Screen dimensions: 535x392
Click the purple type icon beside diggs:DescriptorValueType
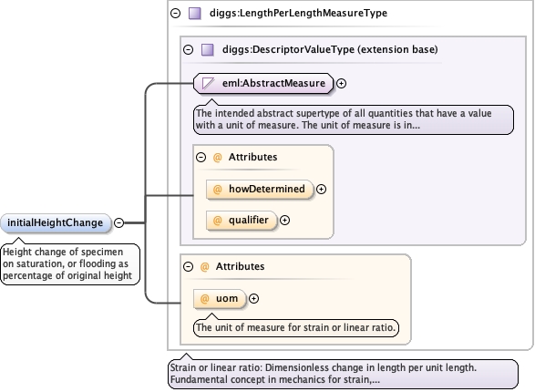(x=208, y=49)
